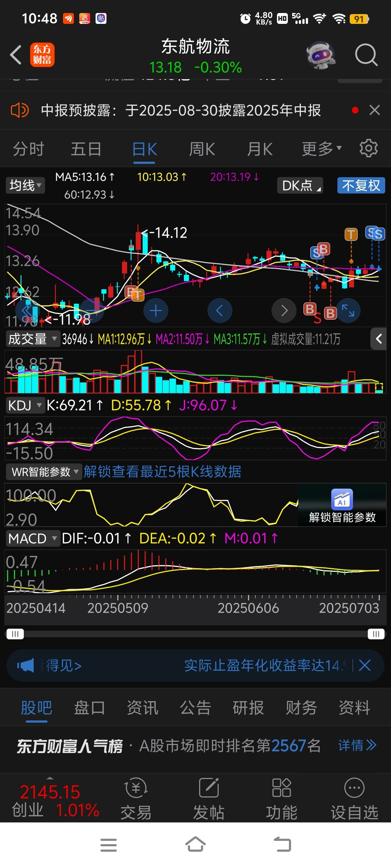Tap the stock title 东航物流
The image size is (391, 868).
195,46
